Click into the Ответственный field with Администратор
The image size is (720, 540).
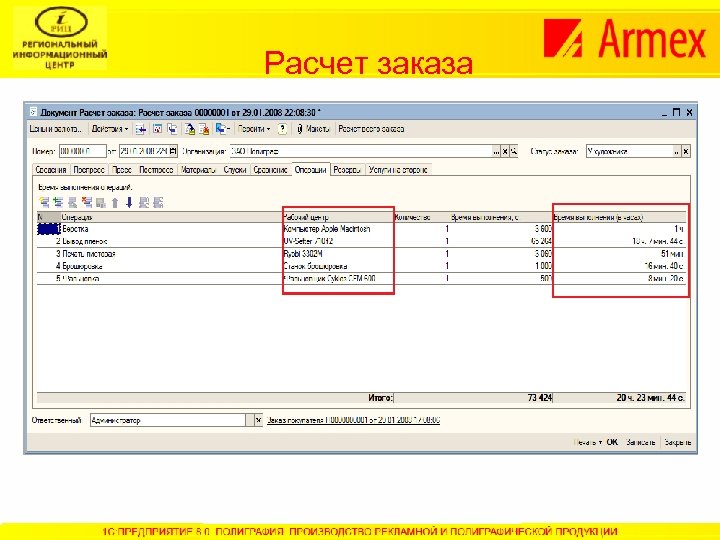tap(168, 420)
